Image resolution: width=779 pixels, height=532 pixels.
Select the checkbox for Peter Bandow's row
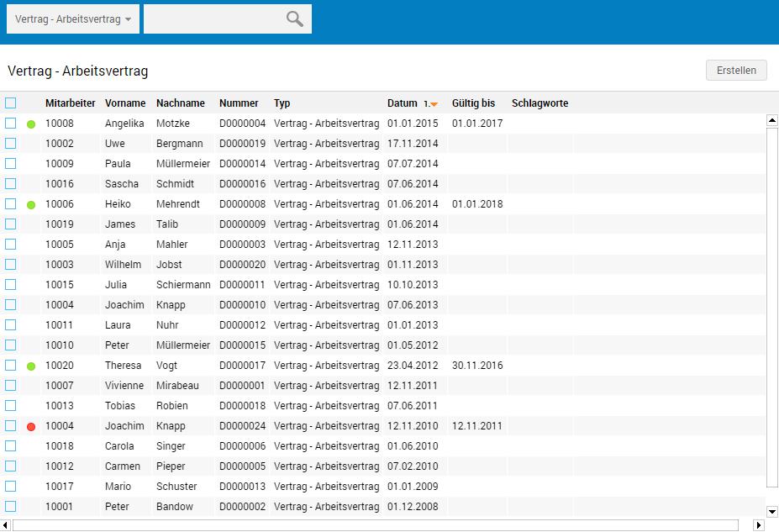click(x=11, y=507)
